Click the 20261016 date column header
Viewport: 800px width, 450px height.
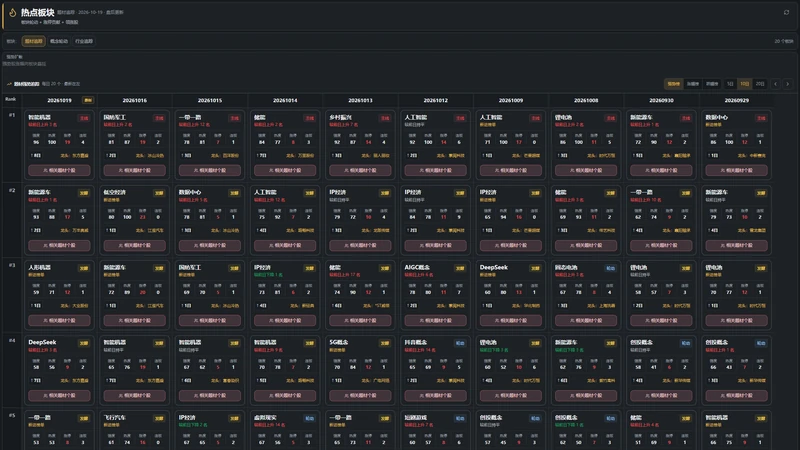pyautogui.click(x=135, y=101)
